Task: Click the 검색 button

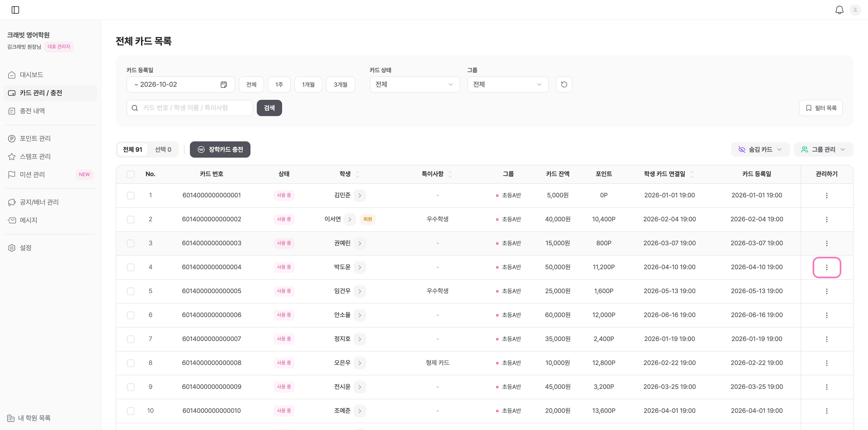Action: (x=269, y=108)
